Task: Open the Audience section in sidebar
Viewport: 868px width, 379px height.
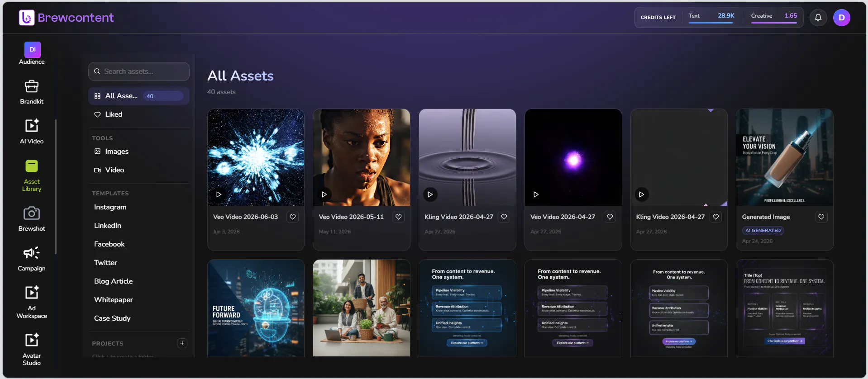Action: (x=32, y=53)
